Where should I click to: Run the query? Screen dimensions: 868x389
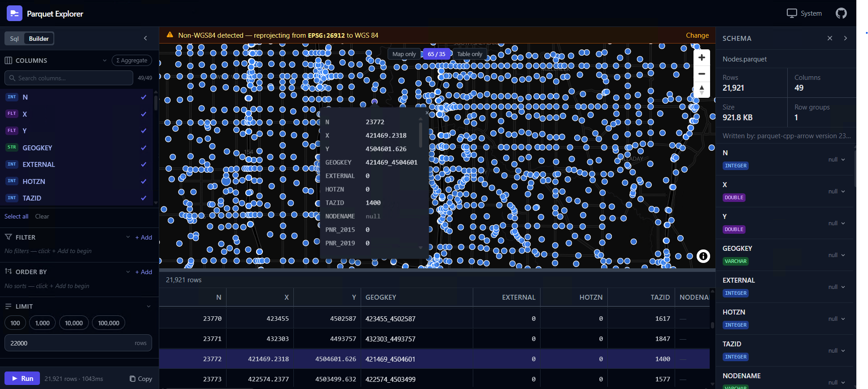click(22, 378)
